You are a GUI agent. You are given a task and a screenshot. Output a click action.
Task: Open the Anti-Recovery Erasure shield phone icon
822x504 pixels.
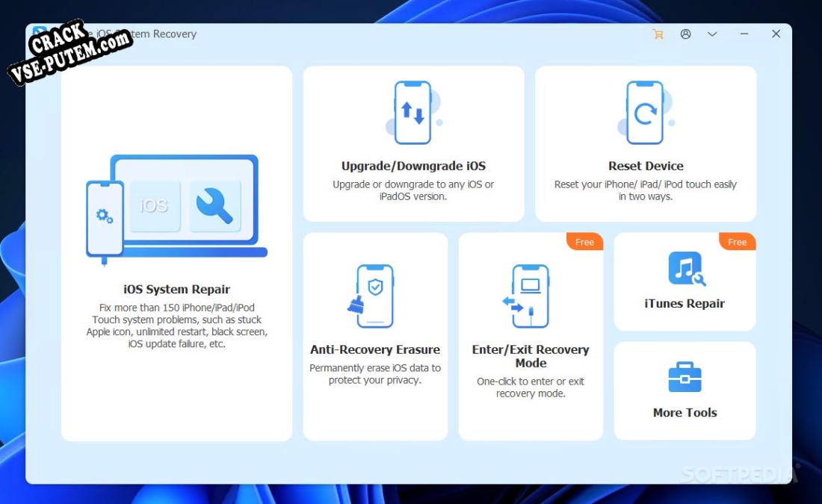[x=371, y=296]
